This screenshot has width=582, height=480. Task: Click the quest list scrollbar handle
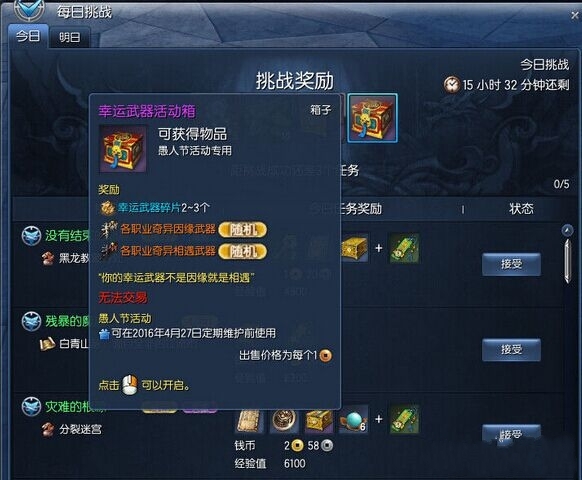tap(568, 261)
